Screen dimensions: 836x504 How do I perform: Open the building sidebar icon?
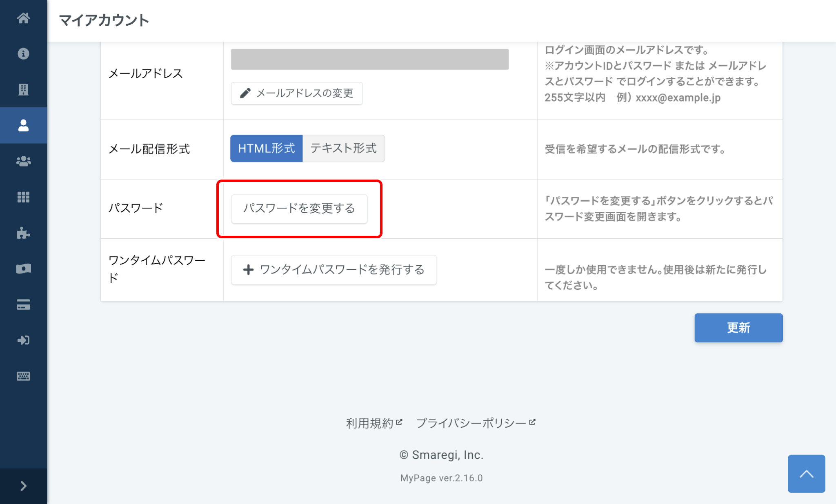click(x=23, y=89)
